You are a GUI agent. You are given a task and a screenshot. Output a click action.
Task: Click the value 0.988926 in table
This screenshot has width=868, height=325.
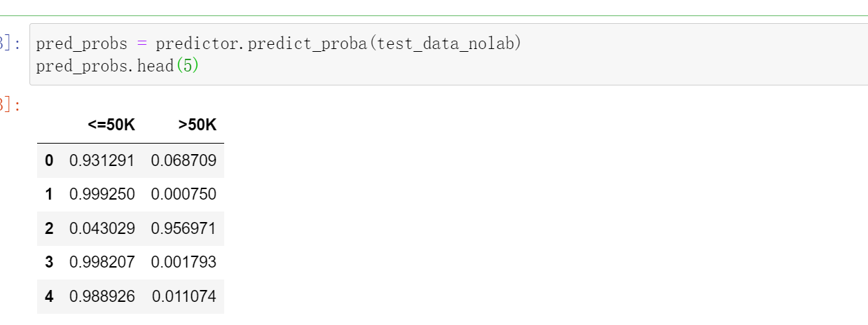click(102, 296)
